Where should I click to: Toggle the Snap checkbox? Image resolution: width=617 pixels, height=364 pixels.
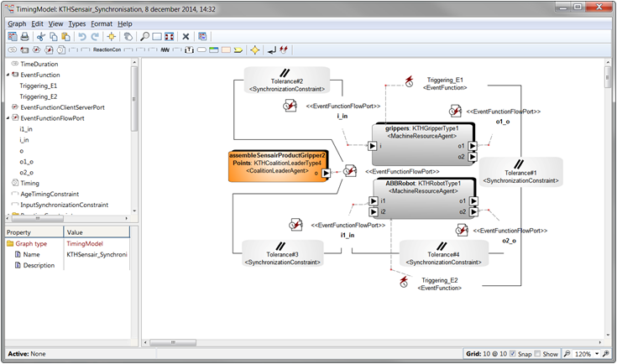coord(512,354)
